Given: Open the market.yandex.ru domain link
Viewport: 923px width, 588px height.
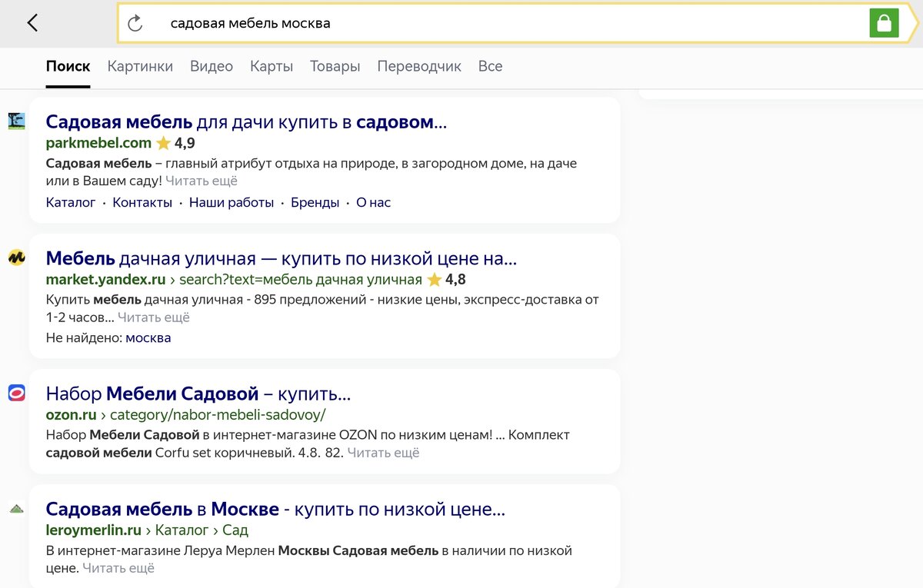Looking at the screenshot, I should (x=106, y=280).
